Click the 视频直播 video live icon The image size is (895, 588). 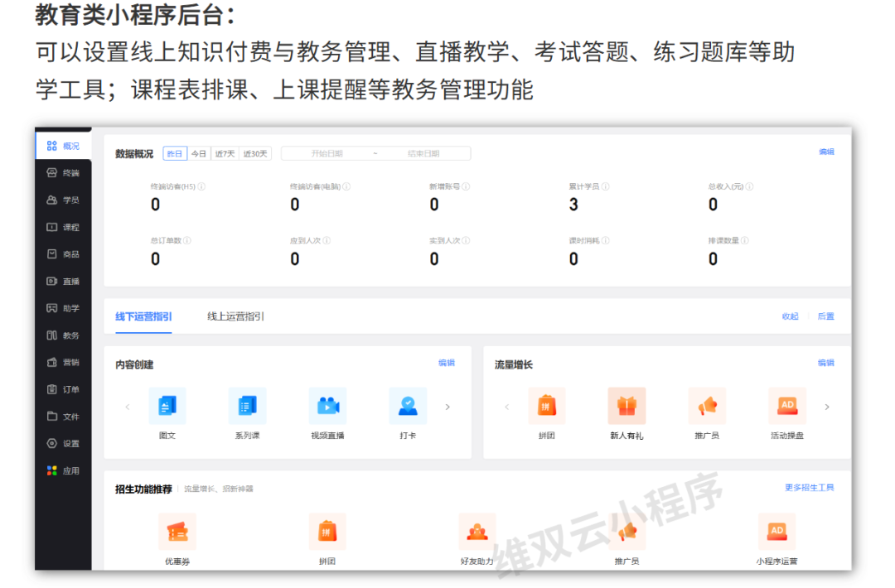(x=327, y=406)
